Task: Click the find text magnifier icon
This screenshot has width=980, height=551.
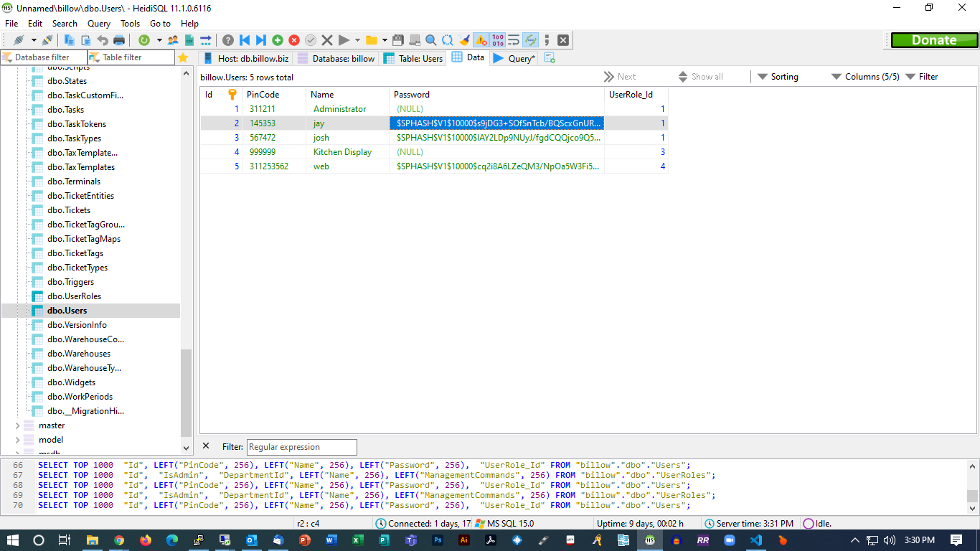Action: 431,40
